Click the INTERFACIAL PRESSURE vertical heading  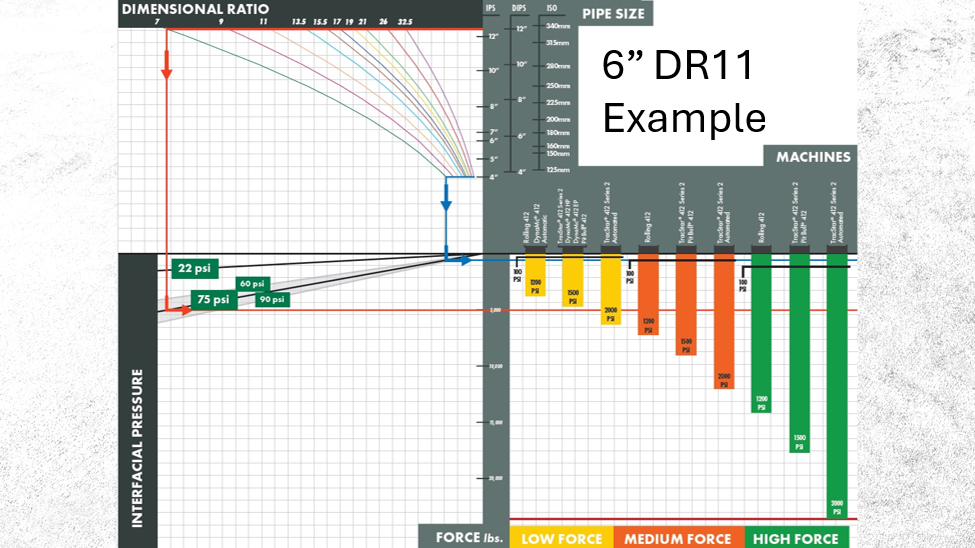(137, 448)
